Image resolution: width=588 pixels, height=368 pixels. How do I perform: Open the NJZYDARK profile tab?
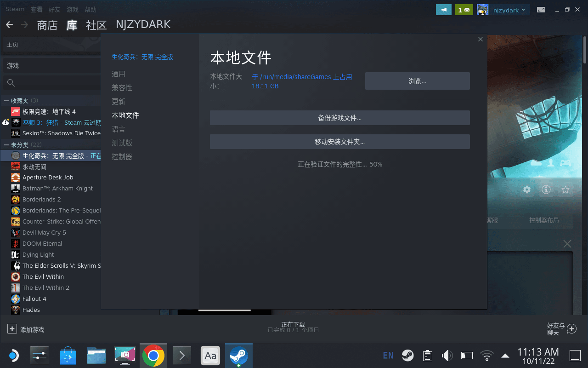click(x=143, y=24)
